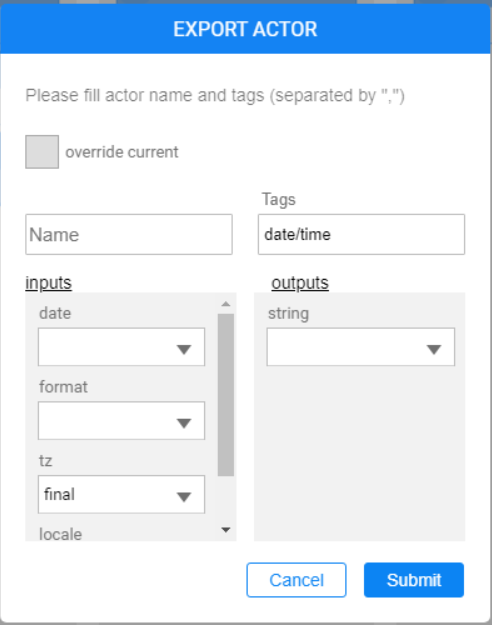Open the date input dropdown
The height and width of the screenshot is (625, 492).
(x=121, y=347)
